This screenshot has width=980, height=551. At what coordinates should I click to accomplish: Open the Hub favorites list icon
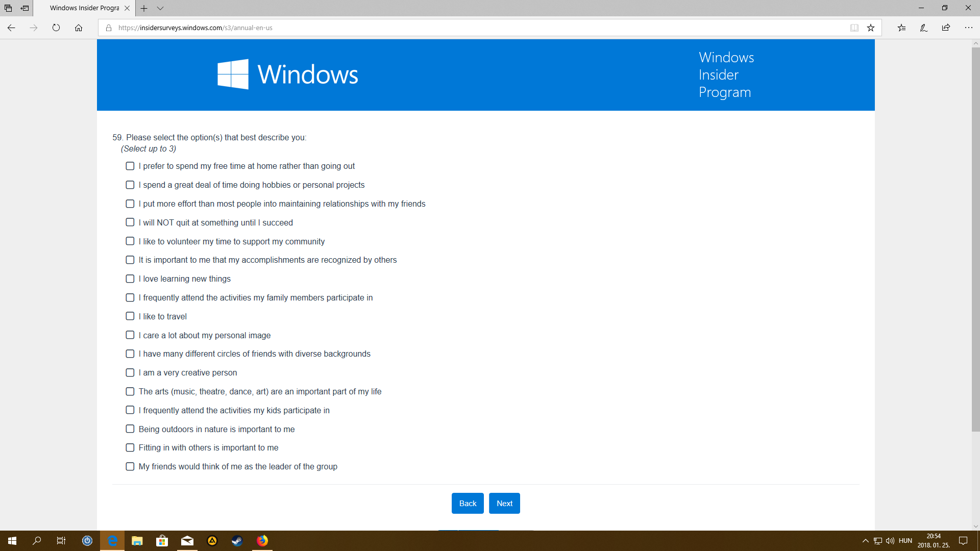(901, 28)
